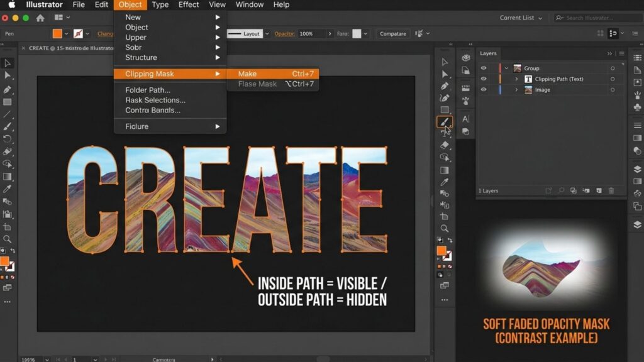Screen dimensions: 644x362
Task: Close the CREATE document tab
Action: point(23,48)
